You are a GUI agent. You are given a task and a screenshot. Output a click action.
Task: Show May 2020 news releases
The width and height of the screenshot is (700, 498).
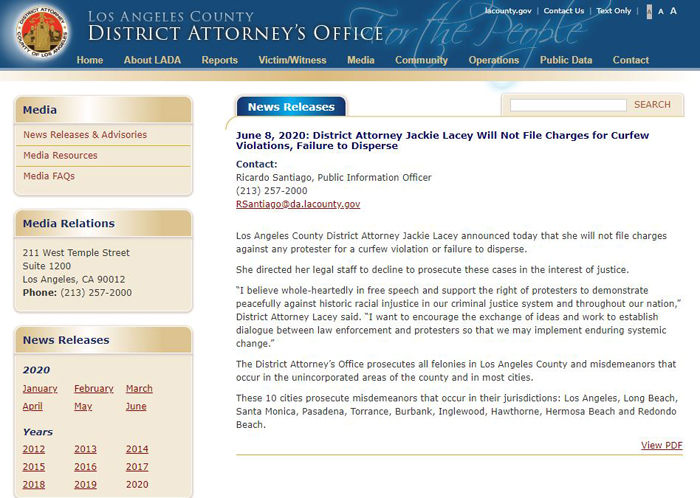click(83, 406)
